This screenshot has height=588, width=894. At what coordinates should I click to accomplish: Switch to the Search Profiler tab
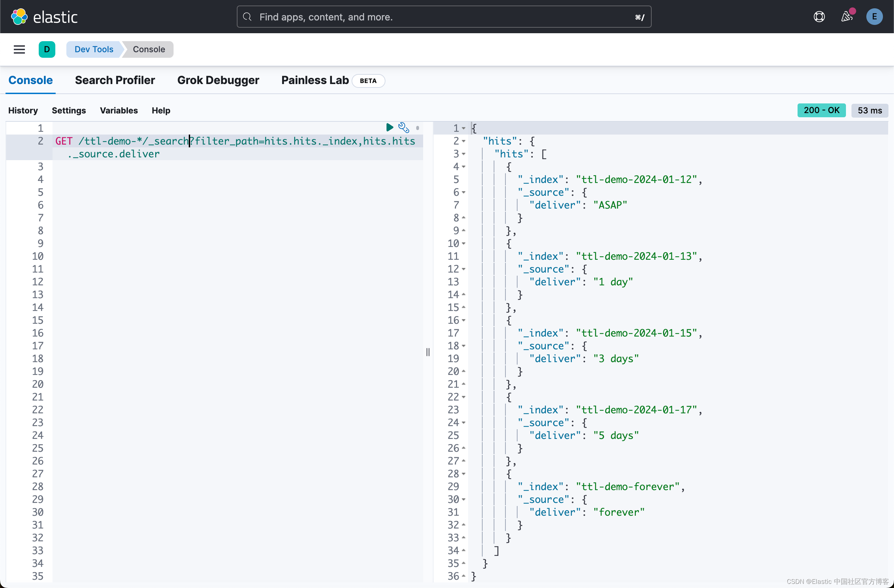[114, 80]
